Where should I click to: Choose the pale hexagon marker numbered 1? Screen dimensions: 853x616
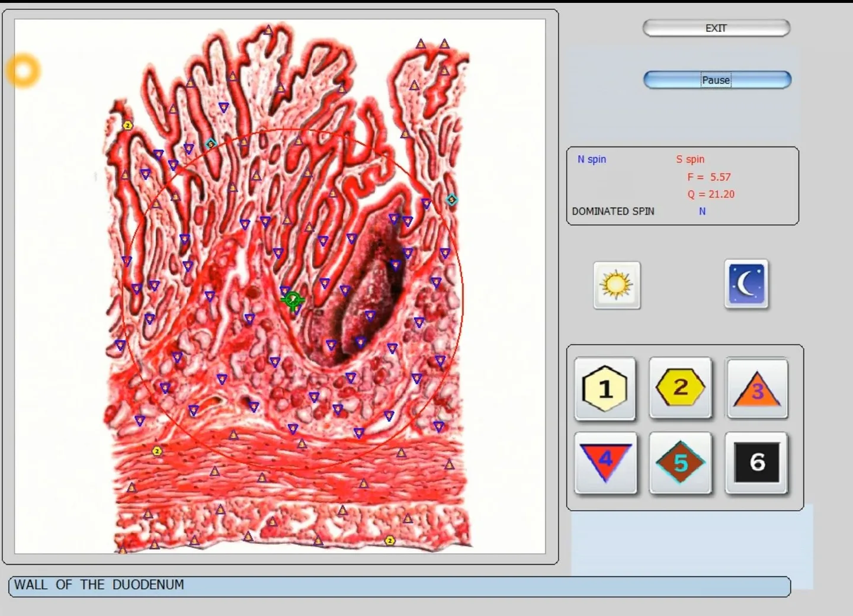pyautogui.click(x=605, y=389)
